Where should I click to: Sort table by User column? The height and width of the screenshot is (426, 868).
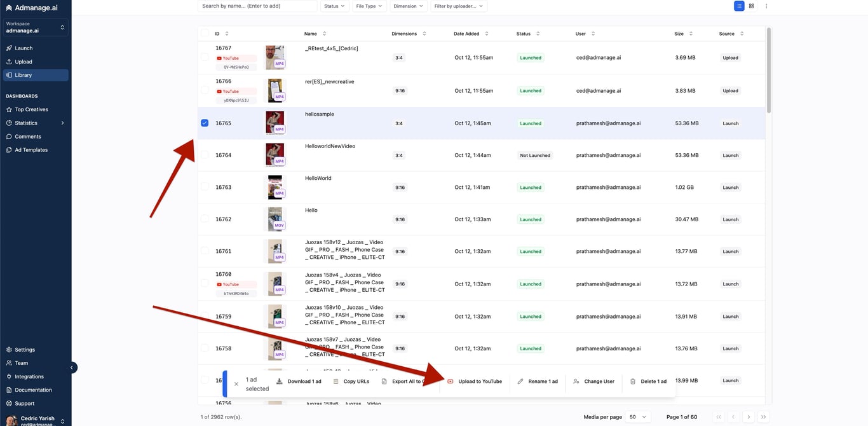pos(585,34)
